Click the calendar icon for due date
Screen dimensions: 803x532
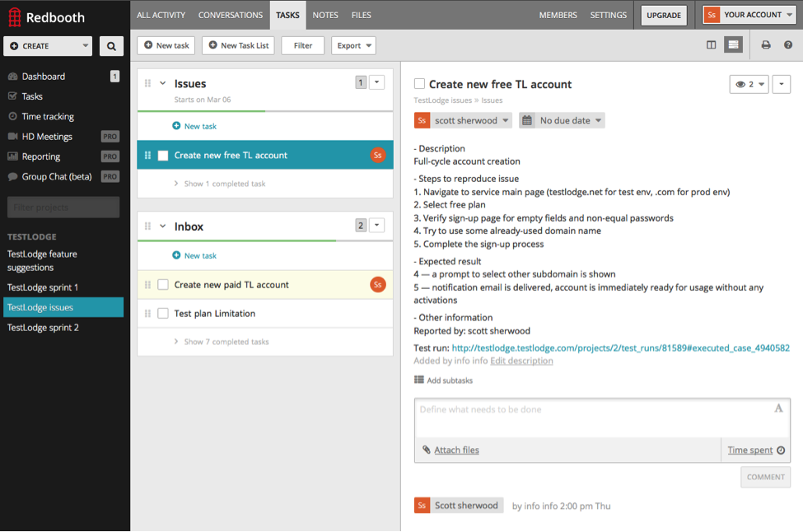tap(528, 120)
